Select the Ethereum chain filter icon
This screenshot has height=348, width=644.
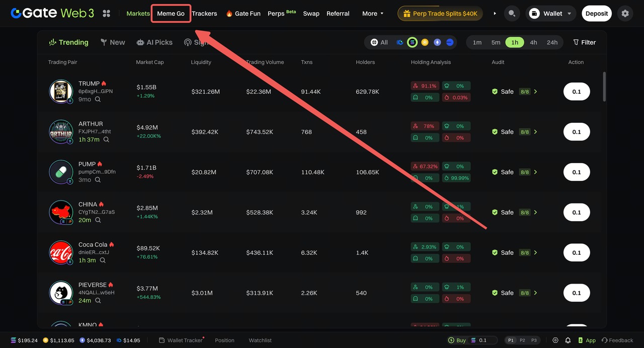click(x=437, y=42)
